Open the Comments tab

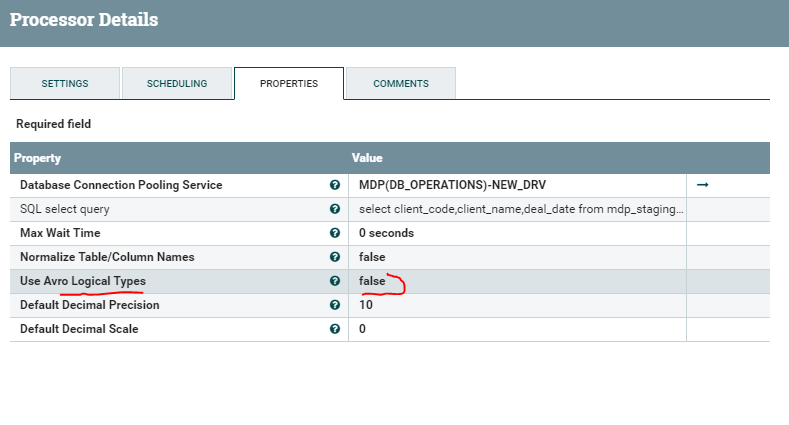[401, 83]
